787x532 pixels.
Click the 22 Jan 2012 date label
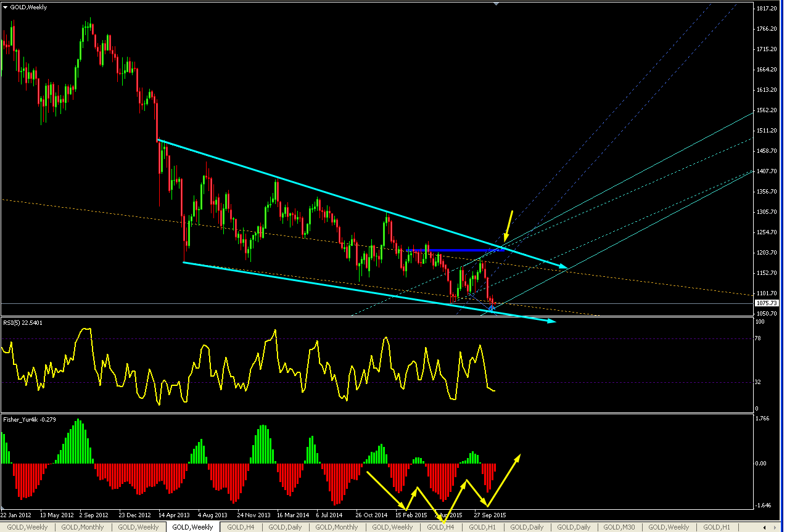pos(16,515)
